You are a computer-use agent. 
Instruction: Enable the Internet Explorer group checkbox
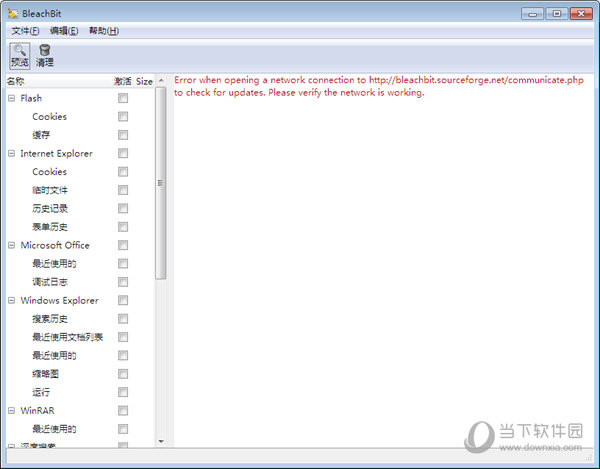123,153
